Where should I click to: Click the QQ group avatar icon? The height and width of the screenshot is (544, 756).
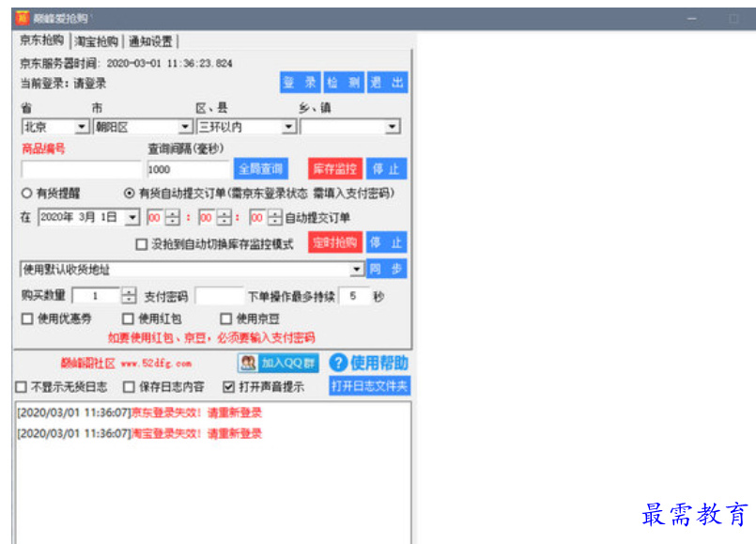pyautogui.click(x=248, y=364)
